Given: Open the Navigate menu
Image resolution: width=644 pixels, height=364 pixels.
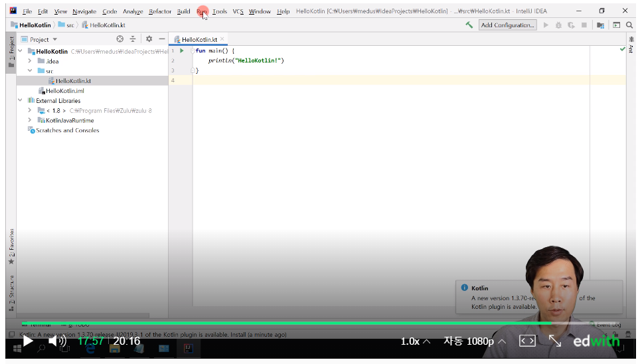Looking at the screenshot, I should [84, 11].
